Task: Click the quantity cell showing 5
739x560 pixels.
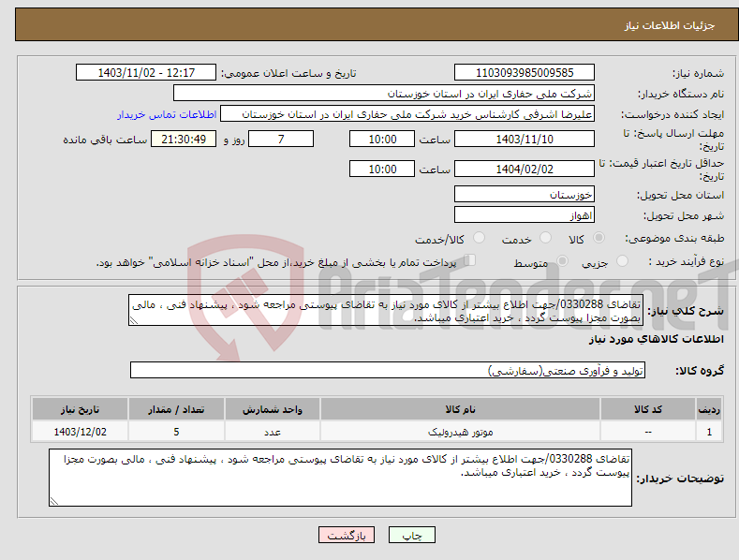Action: pos(176,432)
